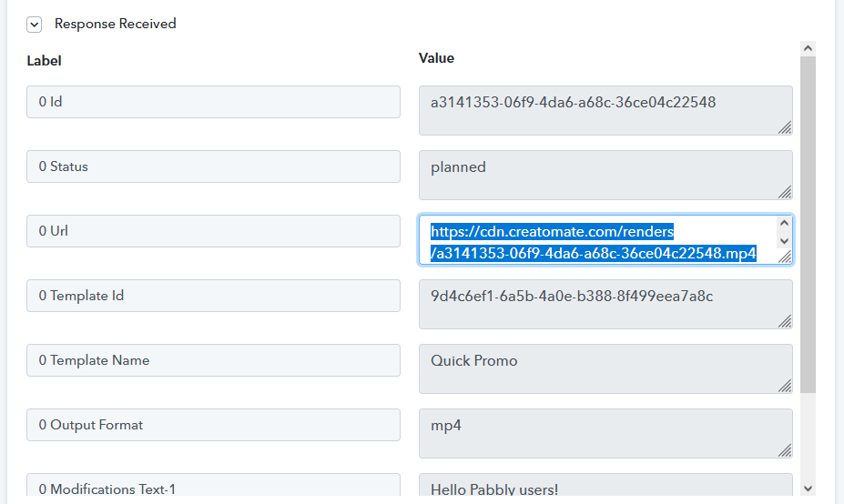The width and height of the screenshot is (844, 504).
Task: Grab the resize handle of Id value
Action: (785, 128)
